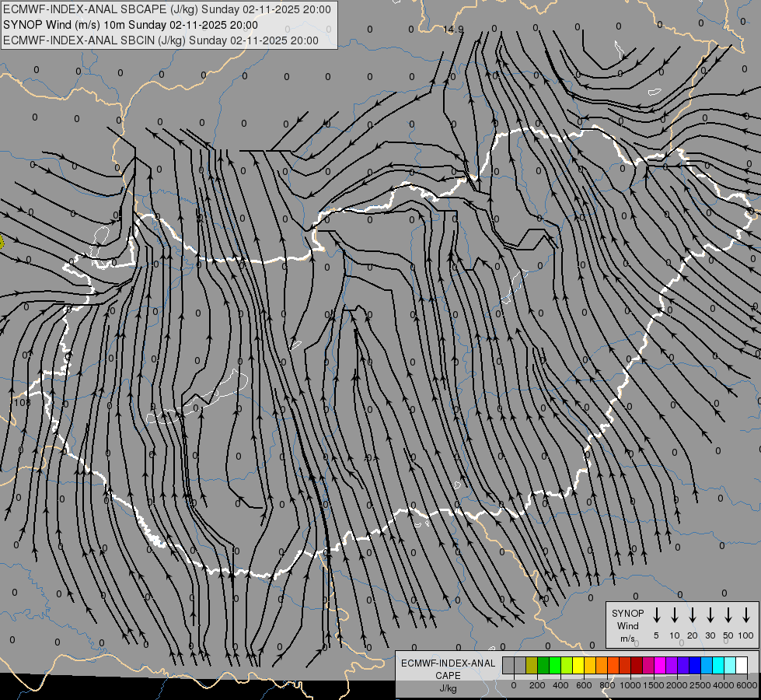Click the 50 m/s wind arrow in legend
The image size is (761, 700).
click(x=728, y=615)
